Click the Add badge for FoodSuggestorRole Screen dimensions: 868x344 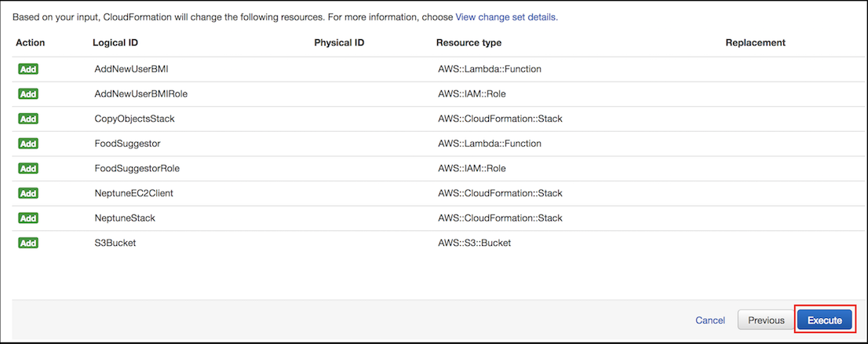[x=28, y=168]
